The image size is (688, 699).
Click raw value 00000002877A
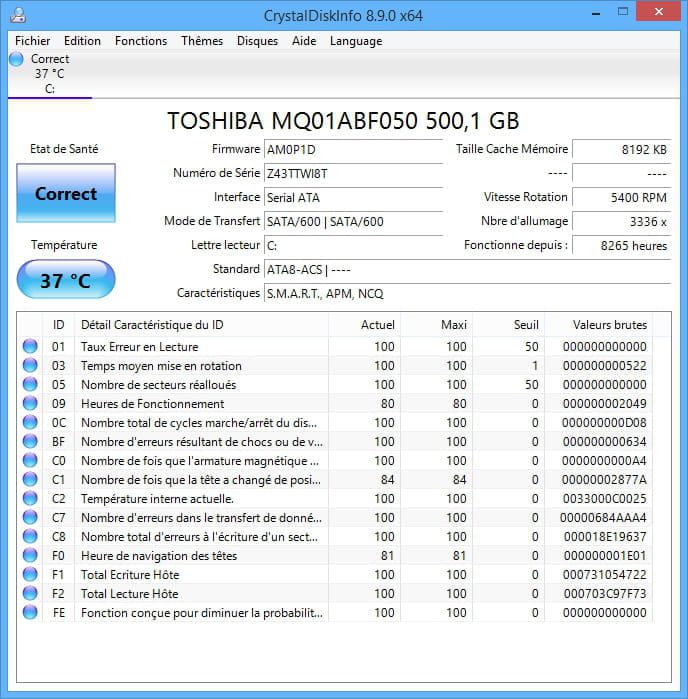coord(604,480)
